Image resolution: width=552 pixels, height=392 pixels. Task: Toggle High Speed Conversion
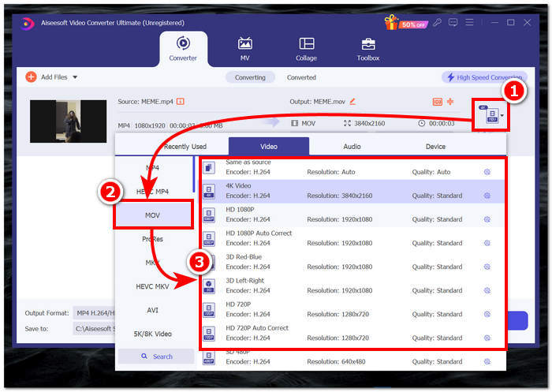tap(484, 77)
